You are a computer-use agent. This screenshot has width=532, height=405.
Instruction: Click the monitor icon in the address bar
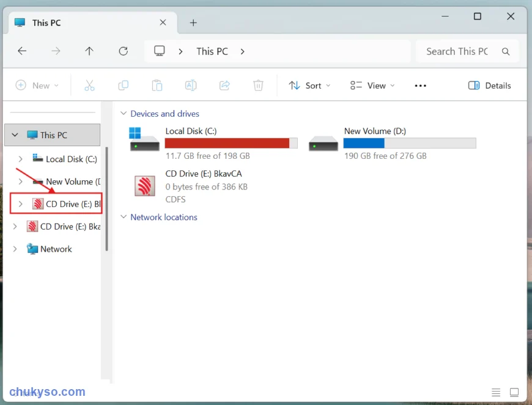(159, 51)
